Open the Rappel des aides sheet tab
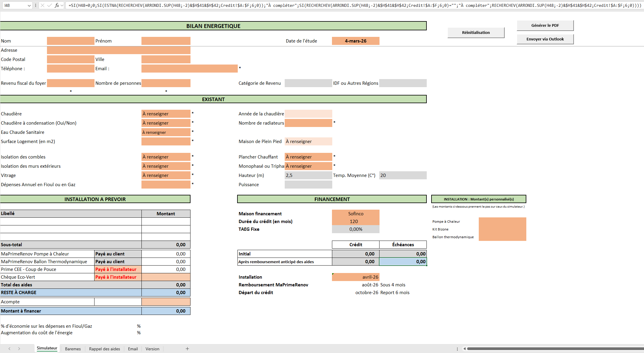 104,349
